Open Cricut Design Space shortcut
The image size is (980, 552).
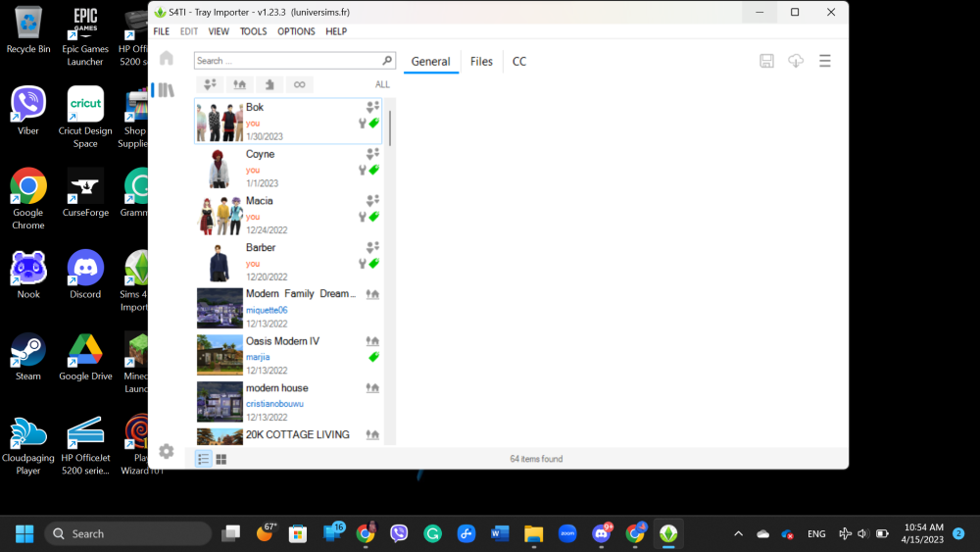[x=85, y=117]
